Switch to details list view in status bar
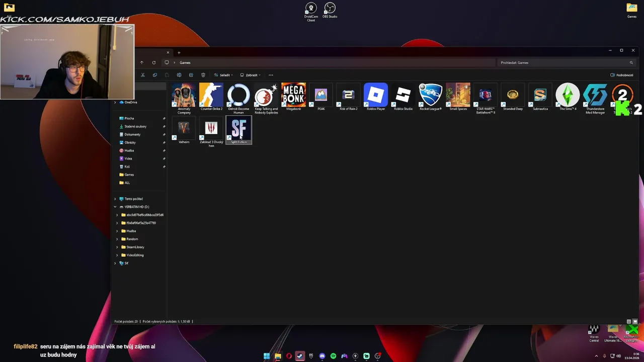Viewport: 644px width, 362px height. pyautogui.click(x=629, y=321)
